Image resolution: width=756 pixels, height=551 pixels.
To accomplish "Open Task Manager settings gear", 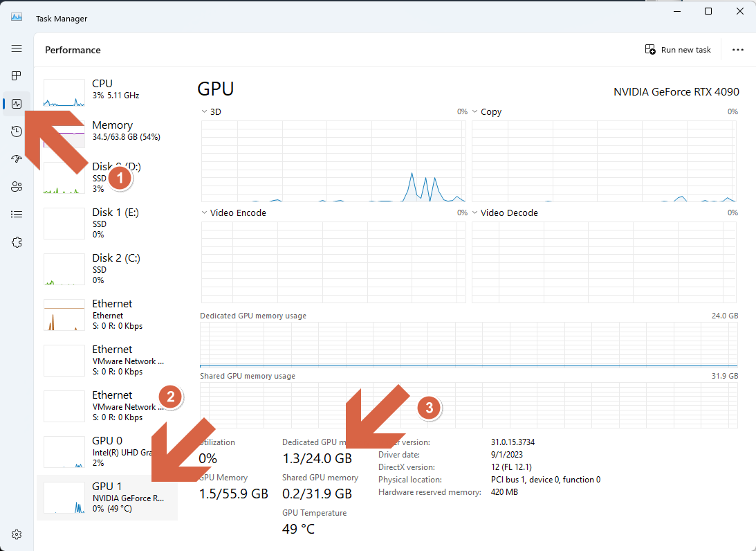I will point(17,534).
